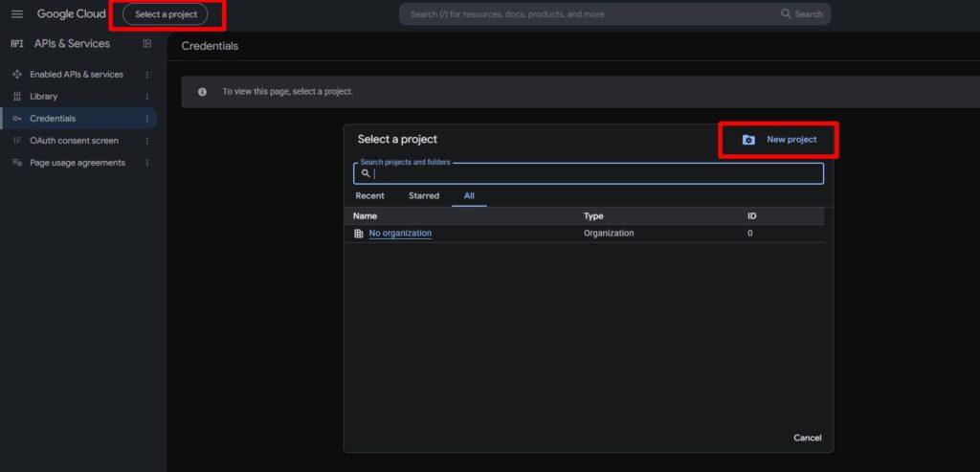Click the Credentials page heading

click(x=210, y=46)
